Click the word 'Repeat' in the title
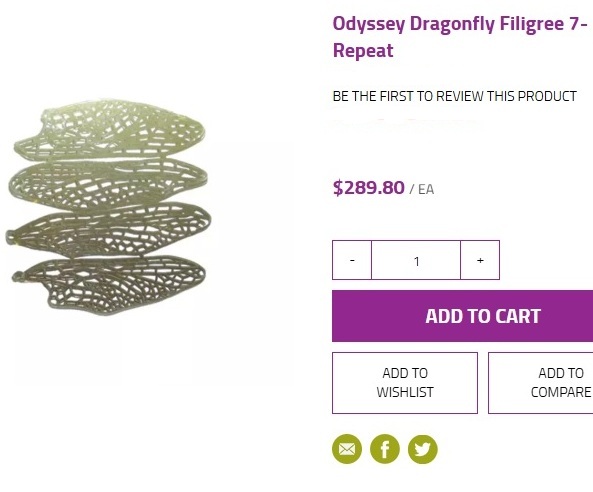Image resolution: width=593 pixels, height=492 pixels. tap(363, 51)
